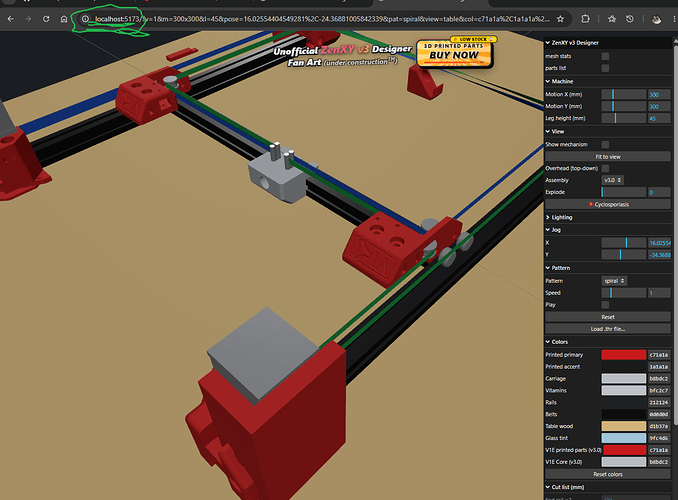This screenshot has width=678, height=500.
Task: Click the browser forward arrow
Action: [28, 19]
